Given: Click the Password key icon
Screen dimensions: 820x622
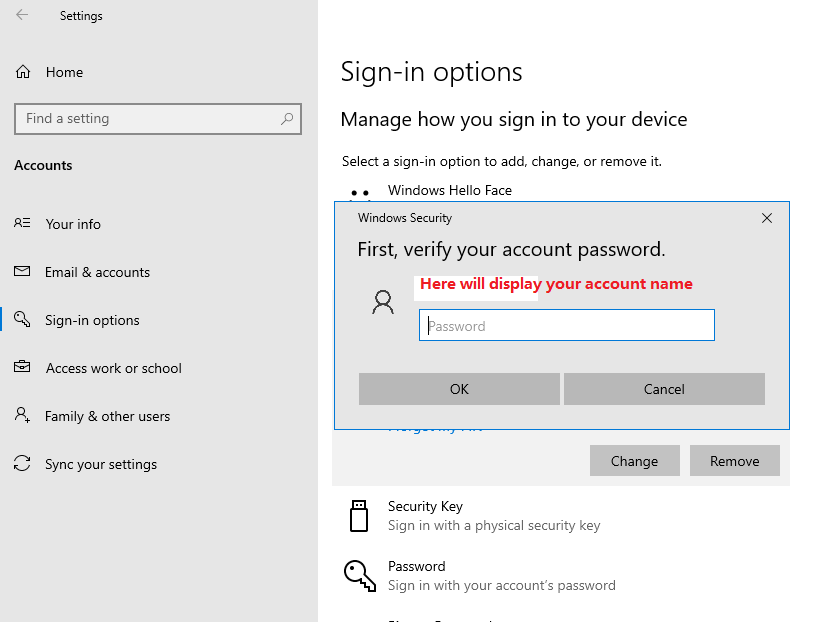Looking at the screenshot, I should [x=360, y=576].
